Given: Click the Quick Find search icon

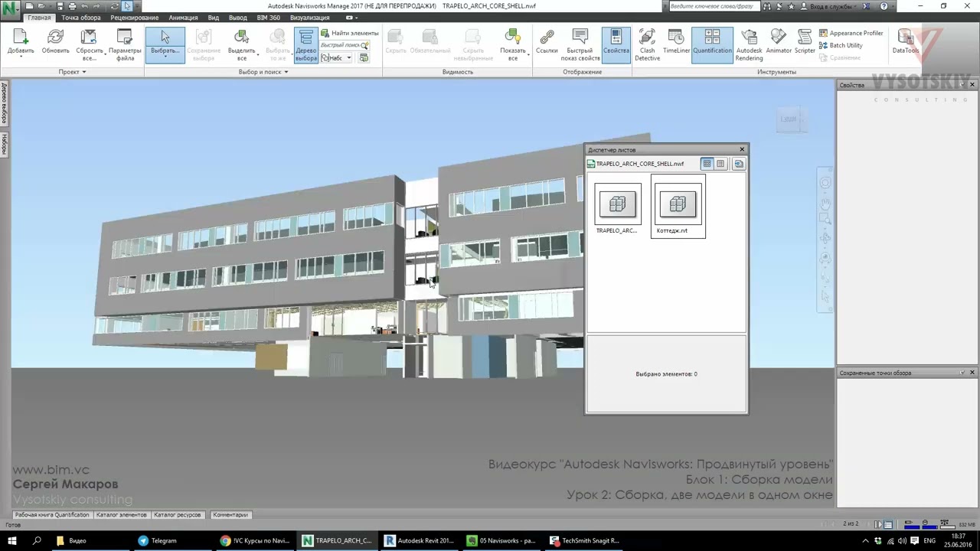Looking at the screenshot, I should pyautogui.click(x=364, y=45).
